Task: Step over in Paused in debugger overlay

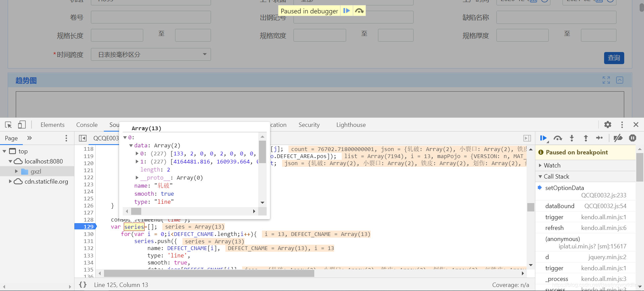Action: coord(359,11)
